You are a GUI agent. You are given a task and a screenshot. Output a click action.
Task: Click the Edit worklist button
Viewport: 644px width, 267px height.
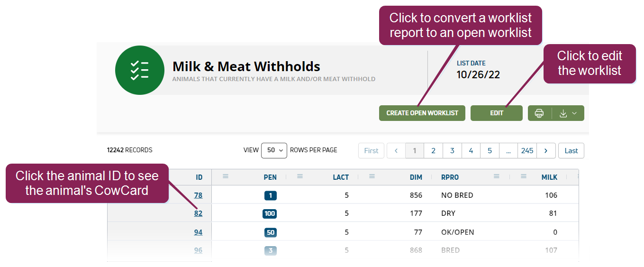click(x=496, y=113)
